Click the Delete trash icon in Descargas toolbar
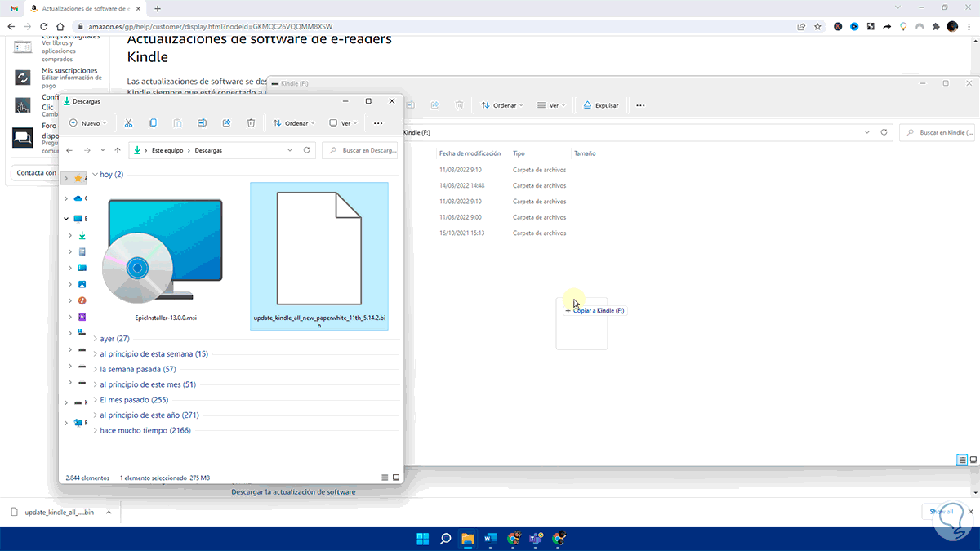 point(251,123)
